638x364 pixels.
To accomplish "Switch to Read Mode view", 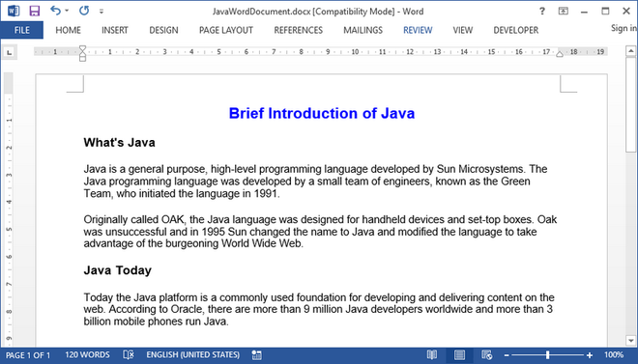I will pyautogui.click(x=432, y=354).
